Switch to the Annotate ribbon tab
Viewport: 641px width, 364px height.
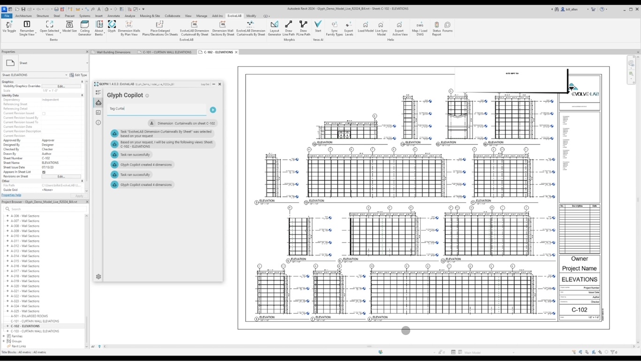pos(114,16)
